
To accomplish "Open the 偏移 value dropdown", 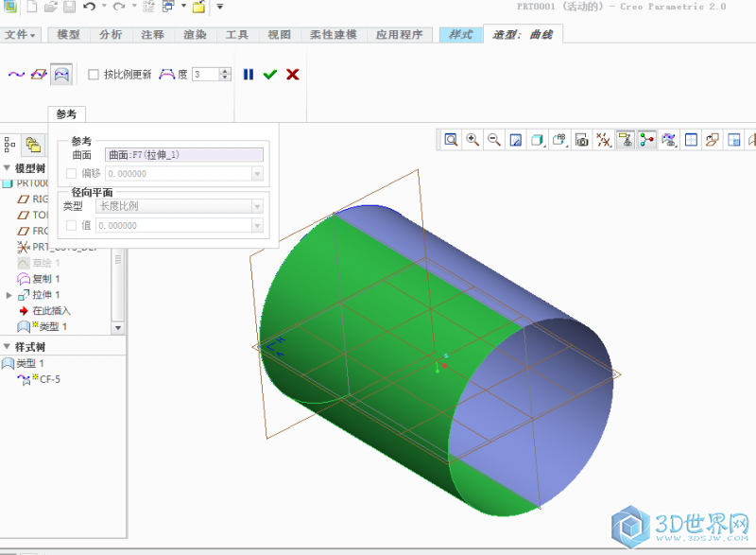I will pos(257,174).
